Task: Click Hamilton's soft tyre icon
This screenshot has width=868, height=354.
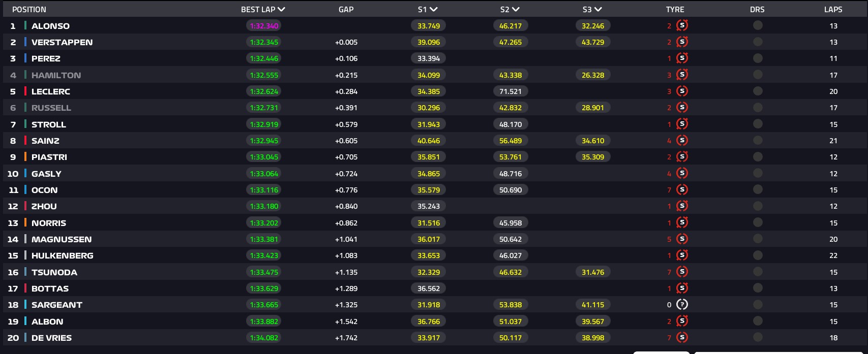Action: pos(682,75)
